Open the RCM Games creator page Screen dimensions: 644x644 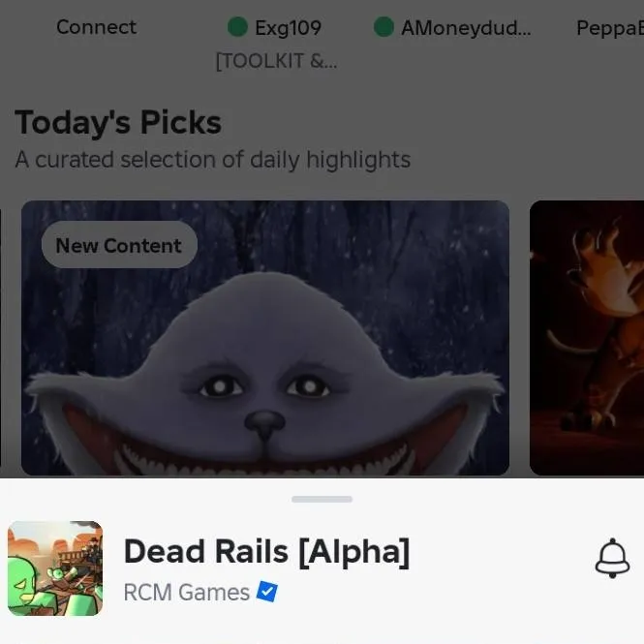pos(187,593)
